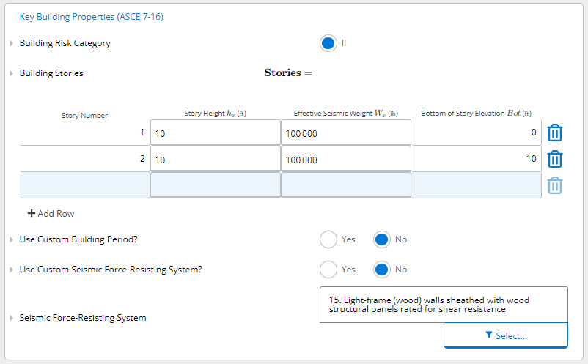The width and height of the screenshot is (588, 364).
Task: Delete story 2 row with trash icon
Action: 554,159
